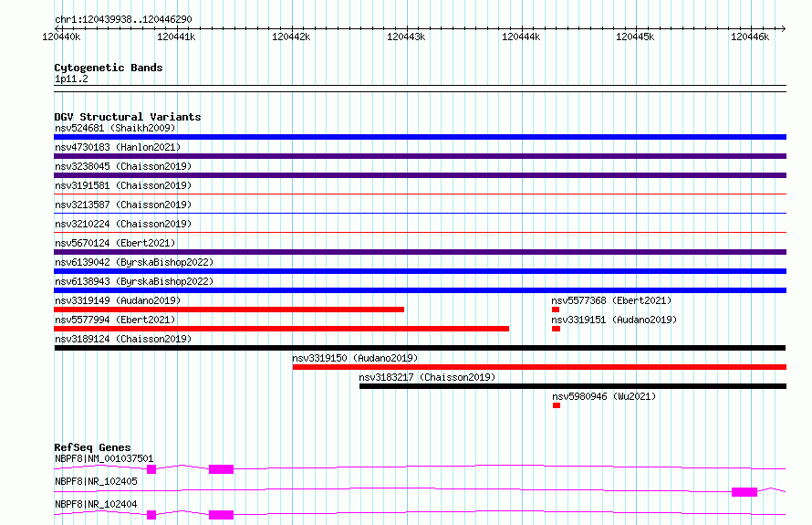Open the nsv6139042 (ByrskaBishop2022) label
Viewport: 812px width, 525px height.
pyautogui.click(x=134, y=262)
